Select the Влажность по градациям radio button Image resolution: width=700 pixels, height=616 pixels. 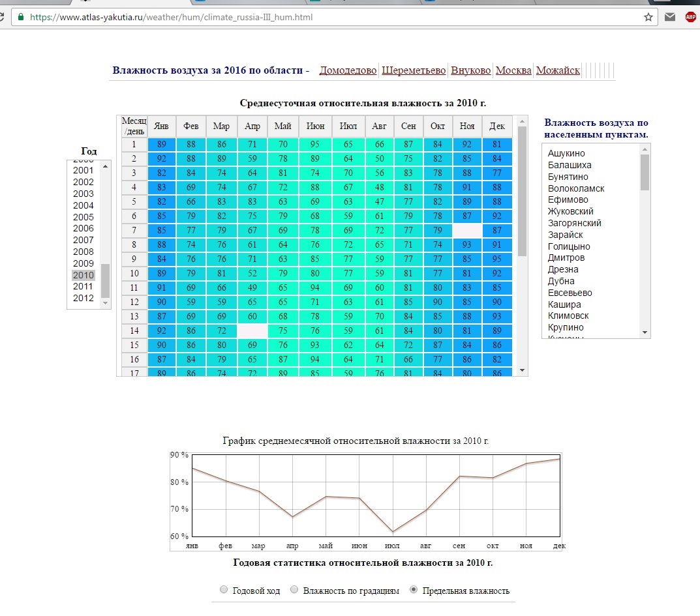tap(294, 590)
